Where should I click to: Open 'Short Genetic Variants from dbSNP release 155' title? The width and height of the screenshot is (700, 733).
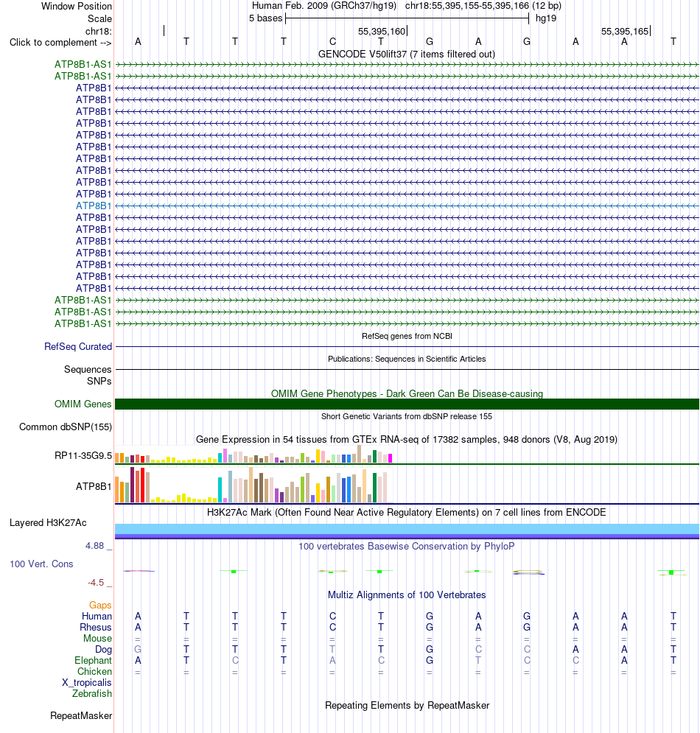click(x=407, y=416)
